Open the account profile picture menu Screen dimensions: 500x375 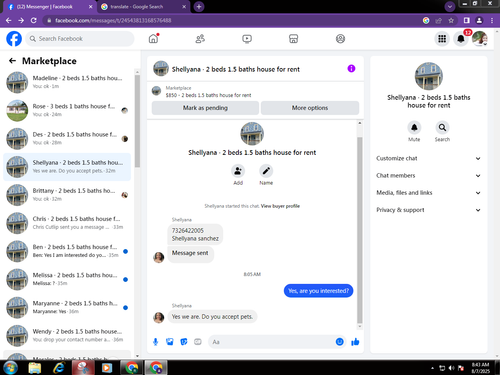480,39
